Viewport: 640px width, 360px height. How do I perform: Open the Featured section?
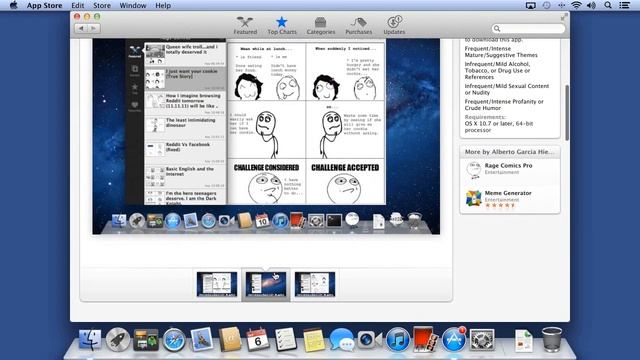(x=245, y=26)
